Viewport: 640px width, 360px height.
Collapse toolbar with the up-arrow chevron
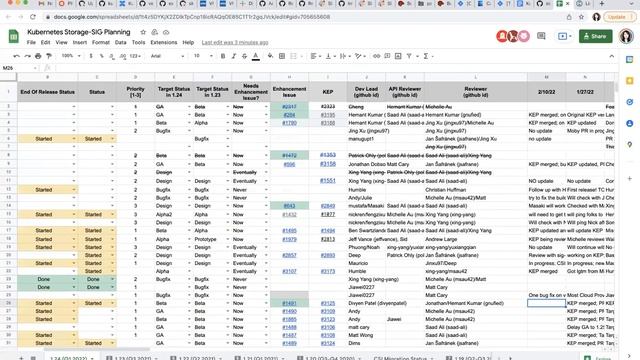pyautogui.click(x=611, y=56)
